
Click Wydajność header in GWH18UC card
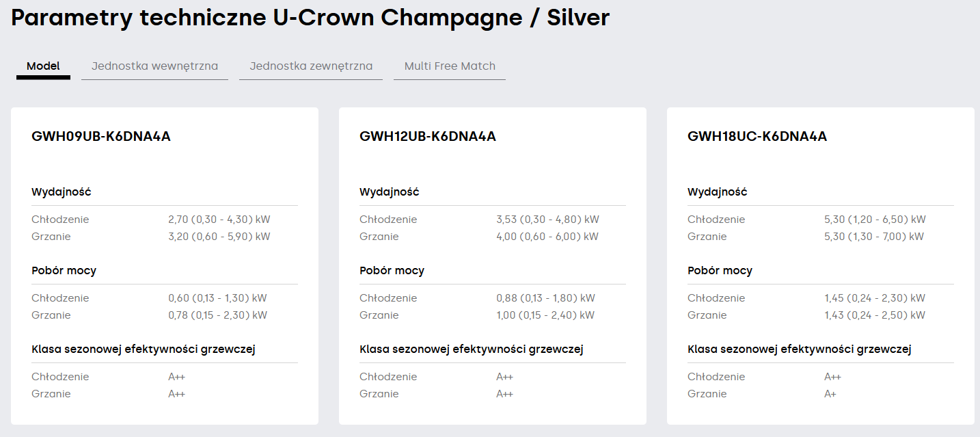point(718,192)
